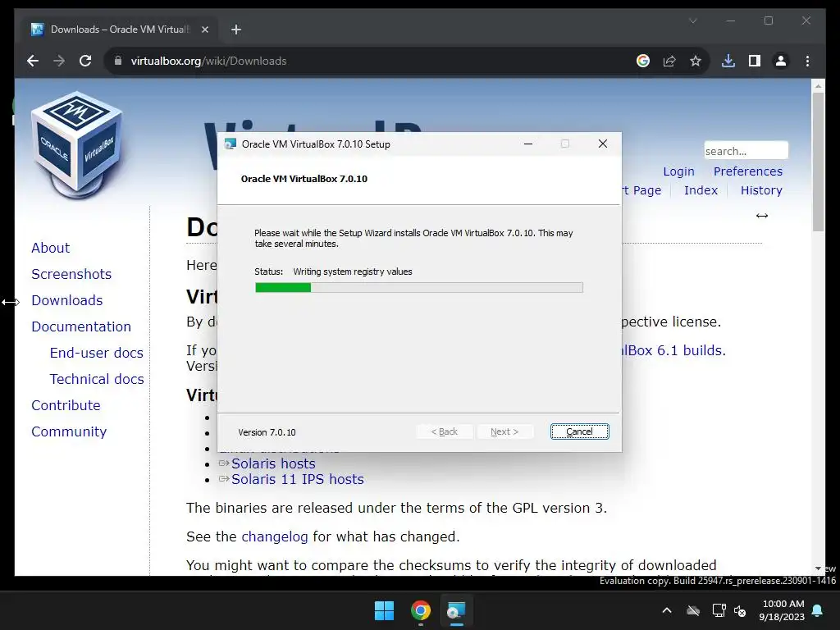Image resolution: width=840 pixels, height=630 pixels.
Task: Bookmark this page with the star
Action: coord(696,61)
